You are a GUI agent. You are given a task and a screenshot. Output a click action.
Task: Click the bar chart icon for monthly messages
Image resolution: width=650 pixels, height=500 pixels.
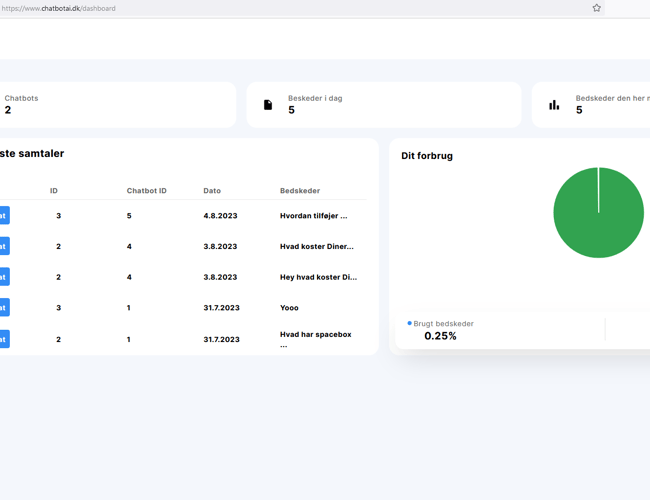point(554,105)
